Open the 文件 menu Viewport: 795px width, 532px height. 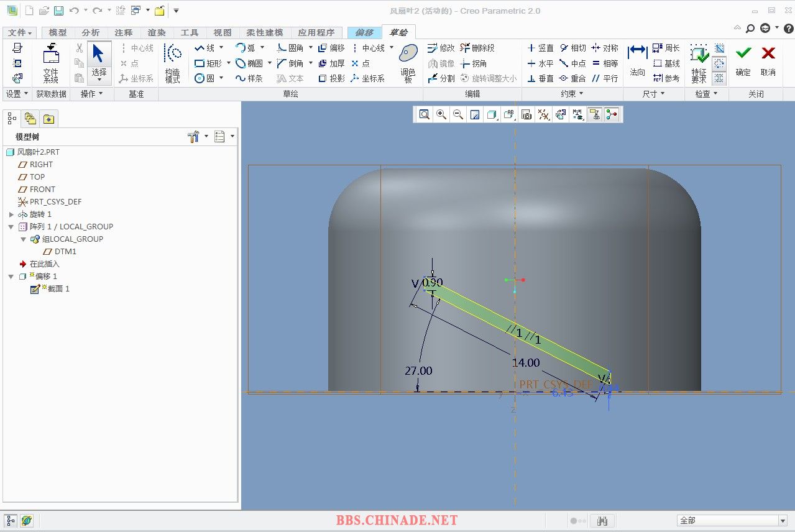pyautogui.click(x=20, y=32)
